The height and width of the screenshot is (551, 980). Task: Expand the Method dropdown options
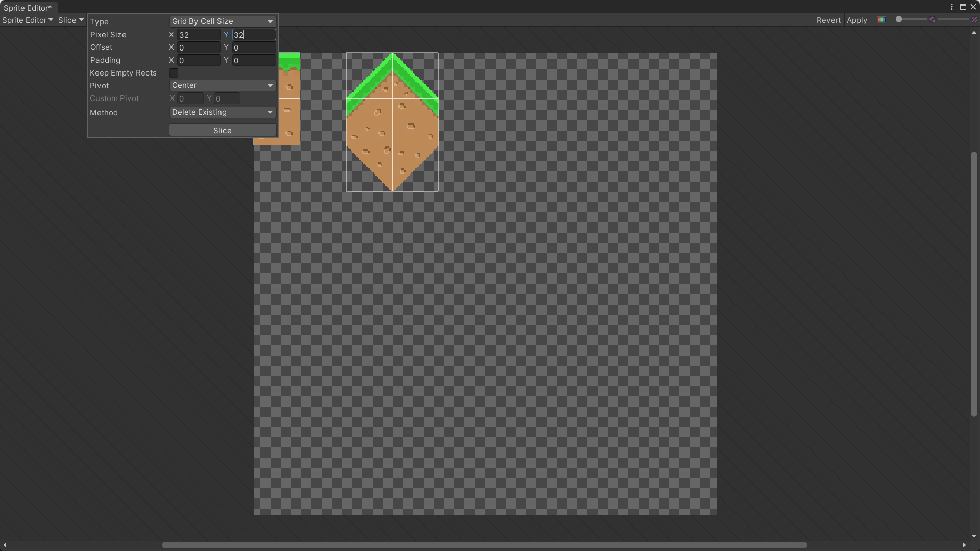click(x=222, y=112)
